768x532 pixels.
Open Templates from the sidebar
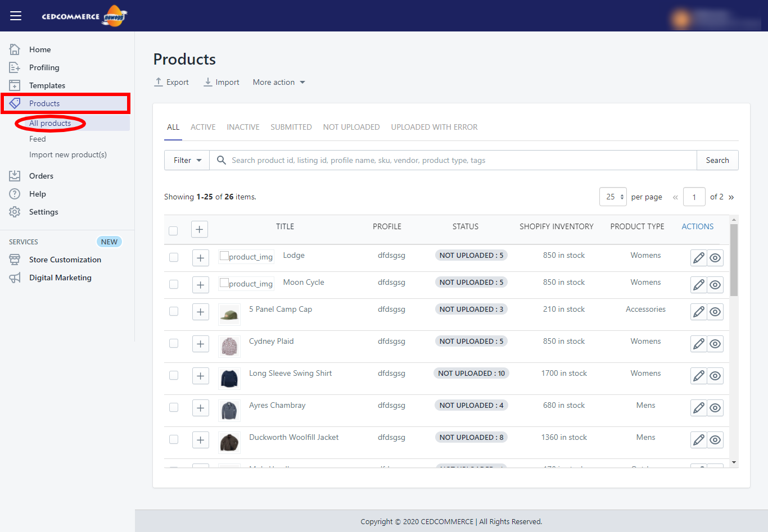tap(47, 85)
